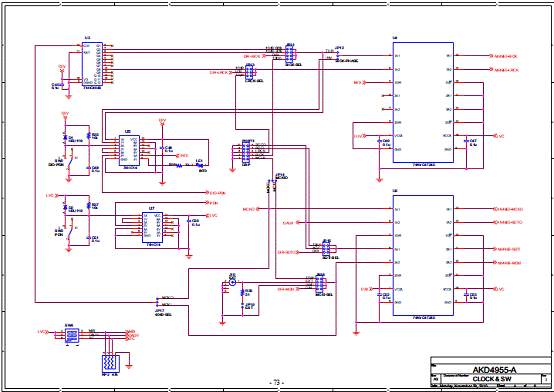The height and width of the screenshot is (392, 554).
Task: Select the DIP switch component at bottom left
Action: (72, 335)
